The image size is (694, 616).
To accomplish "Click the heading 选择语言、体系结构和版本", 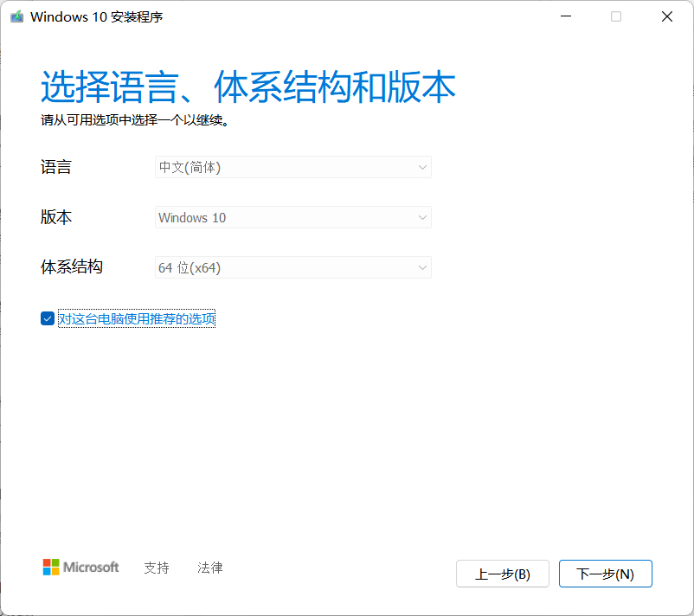I will pyautogui.click(x=247, y=87).
